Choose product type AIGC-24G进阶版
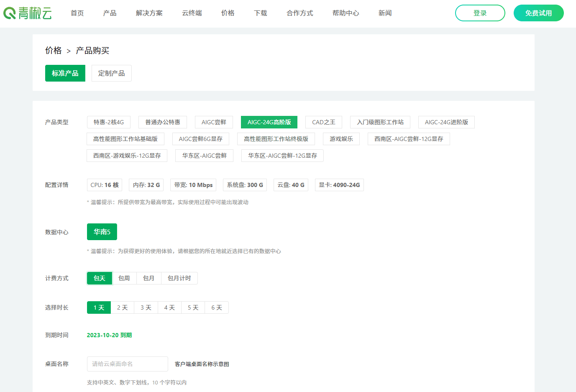 [447, 122]
